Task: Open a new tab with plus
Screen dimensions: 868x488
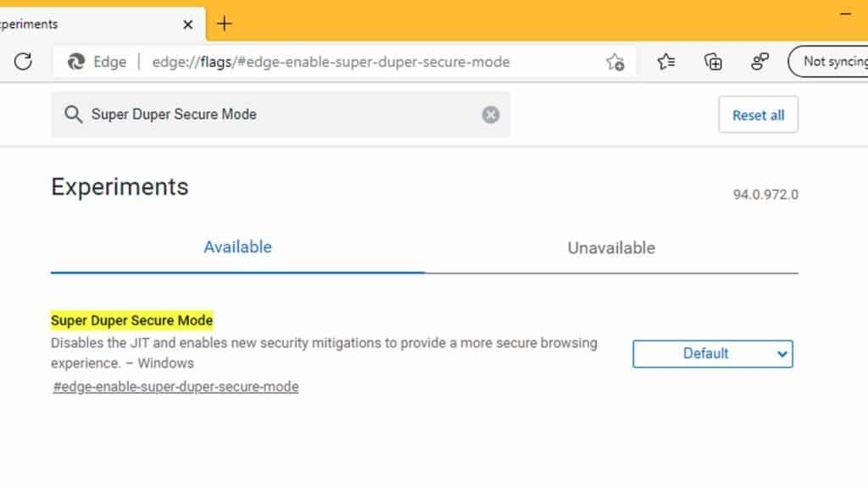Action: tap(224, 24)
